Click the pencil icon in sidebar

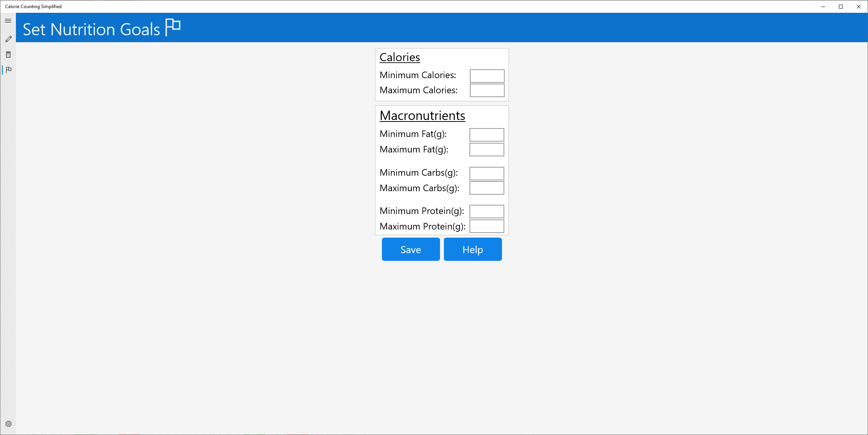[9, 39]
